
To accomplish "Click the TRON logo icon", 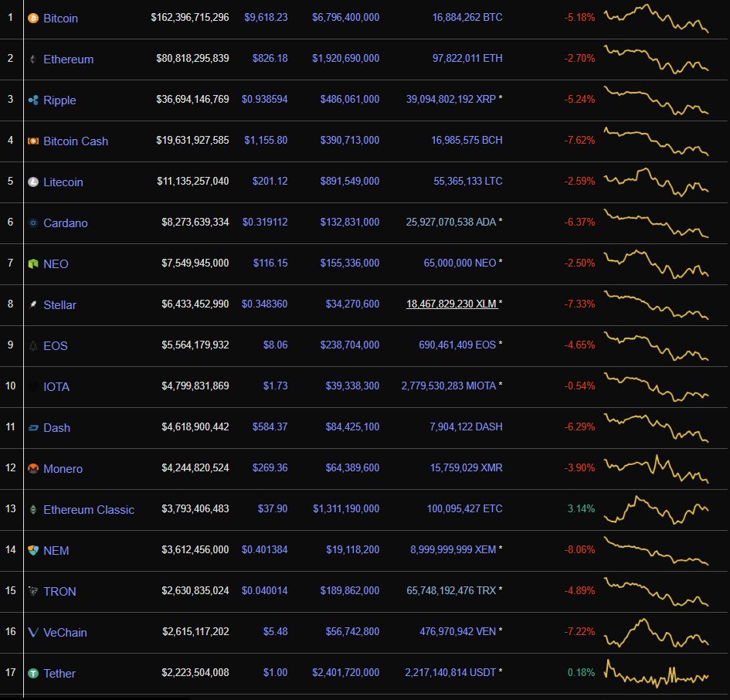I will [x=33, y=591].
